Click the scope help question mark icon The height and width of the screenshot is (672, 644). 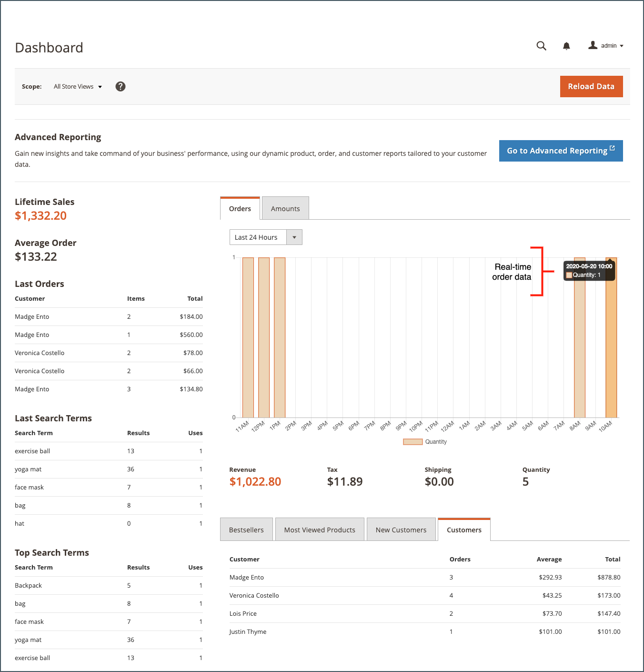(x=121, y=86)
